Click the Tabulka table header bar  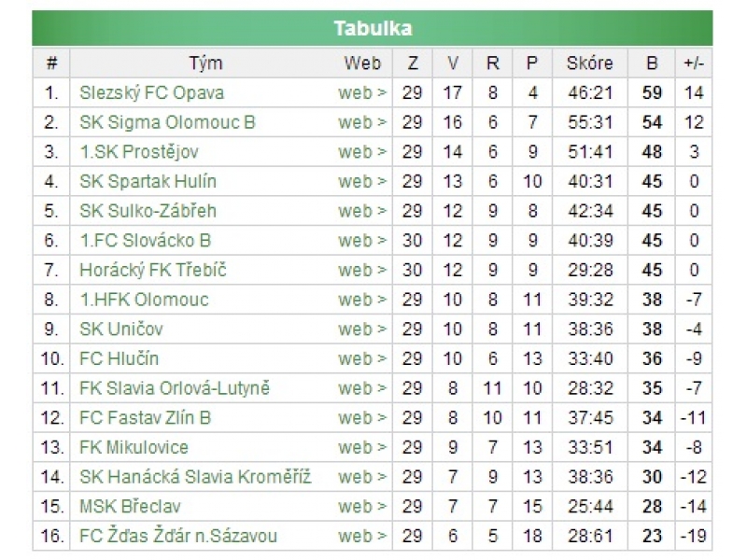pos(373,28)
